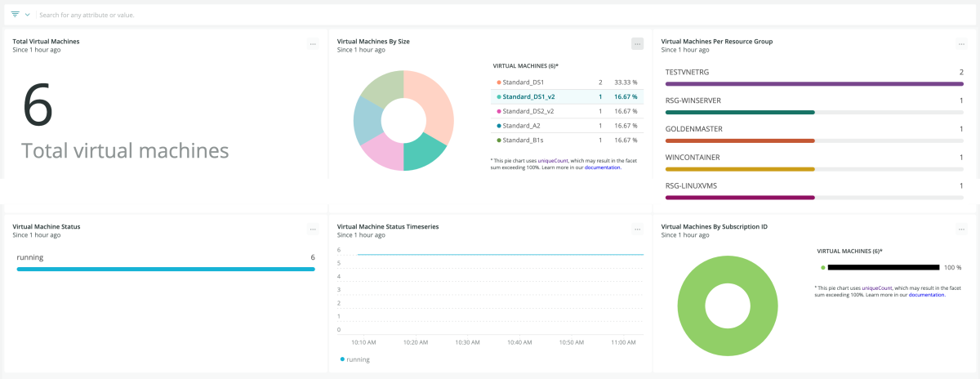Toggle the Standard_DS1 legend entry
The height and width of the screenshot is (379, 980).
coord(523,82)
